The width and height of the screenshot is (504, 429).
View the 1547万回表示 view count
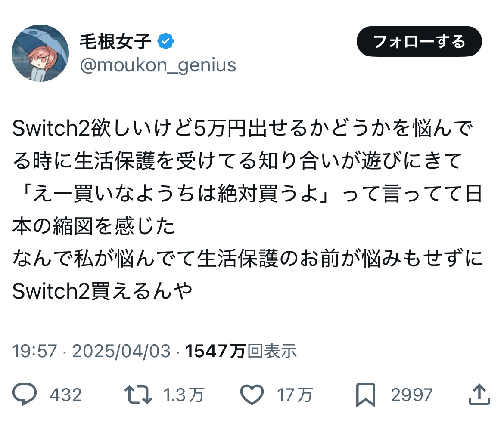pos(241,352)
